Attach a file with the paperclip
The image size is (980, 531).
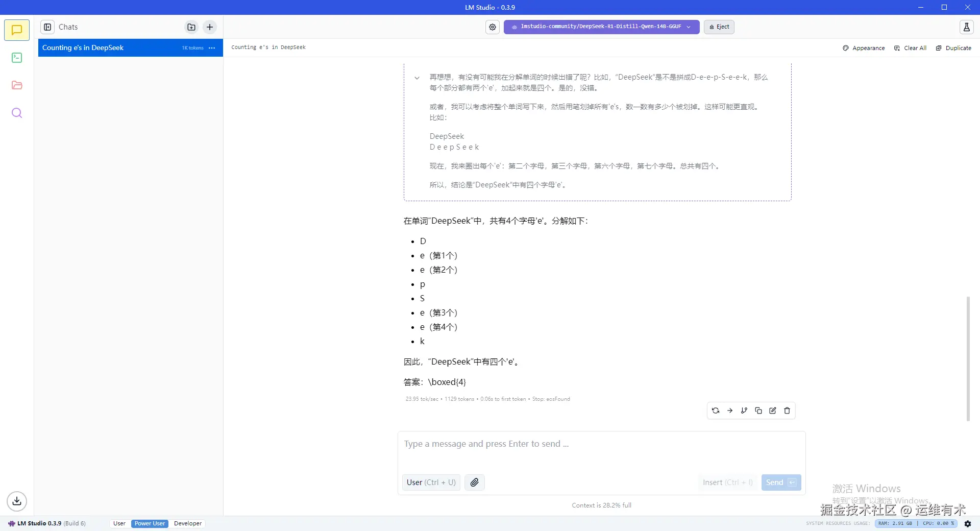pyautogui.click(x=474, y=482)
